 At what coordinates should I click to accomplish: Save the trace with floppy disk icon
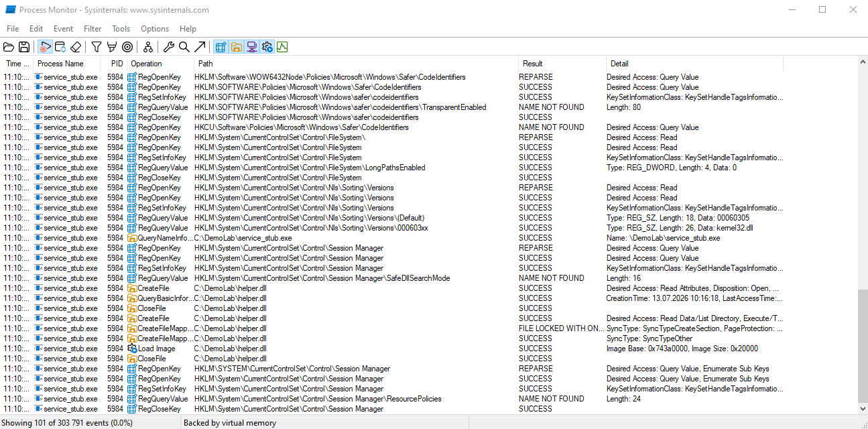tap(24, 47)
